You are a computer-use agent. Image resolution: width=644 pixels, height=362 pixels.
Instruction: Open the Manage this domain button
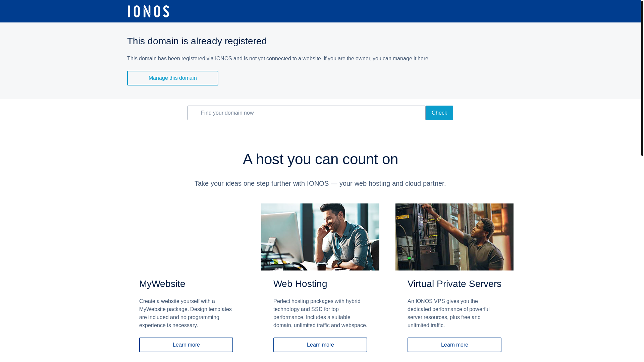pyautogui.click(x=172, y=78)
